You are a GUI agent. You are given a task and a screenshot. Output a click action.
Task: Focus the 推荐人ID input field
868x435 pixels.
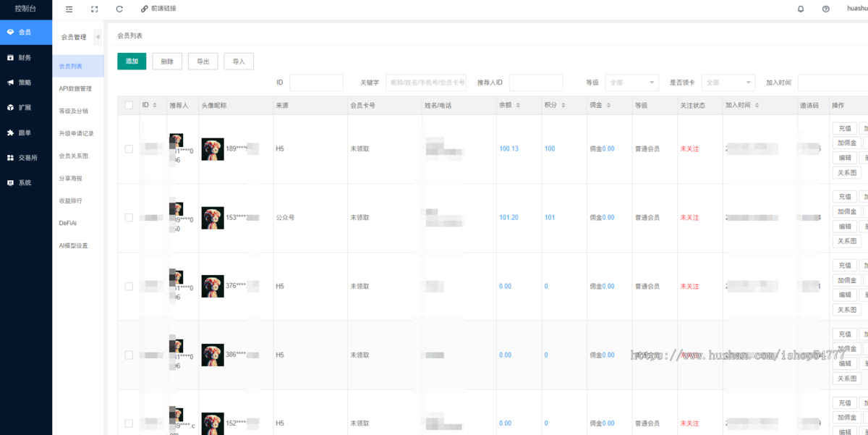pos(535,83)
